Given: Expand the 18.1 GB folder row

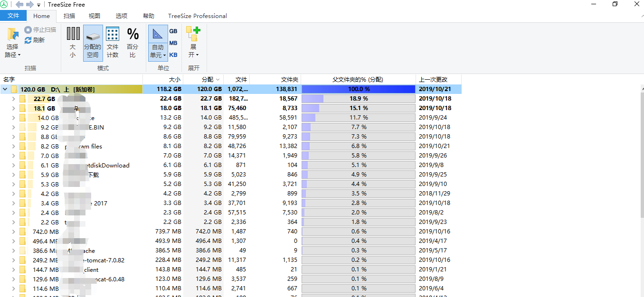Looking at the screenshot, I should (13, 108).
